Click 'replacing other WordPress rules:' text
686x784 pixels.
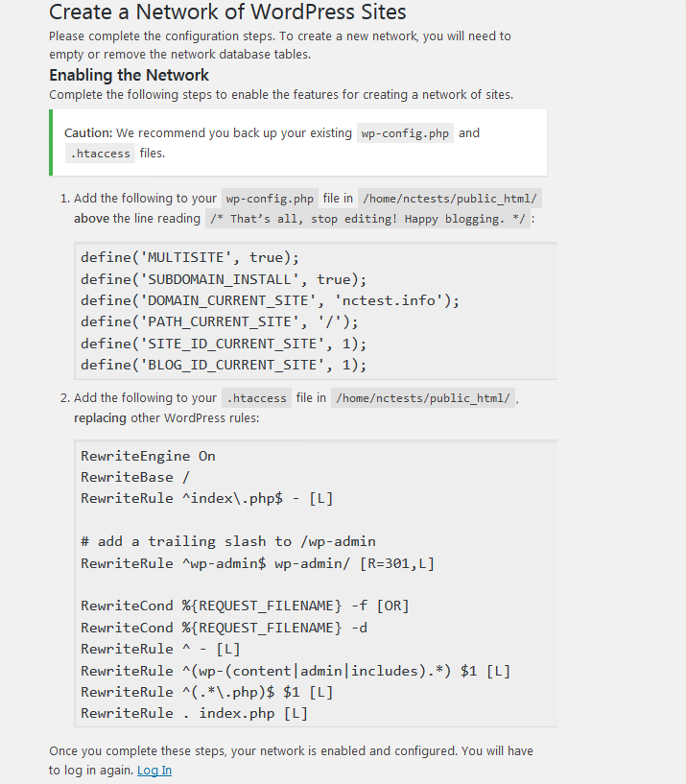pyautogui.click(x=167, y=418)
